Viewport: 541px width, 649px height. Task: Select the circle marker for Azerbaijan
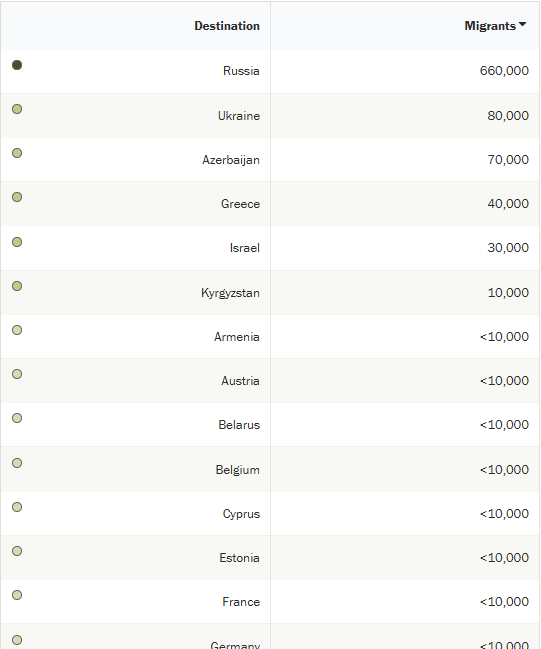pyautogui.click(x=17, y=153)
